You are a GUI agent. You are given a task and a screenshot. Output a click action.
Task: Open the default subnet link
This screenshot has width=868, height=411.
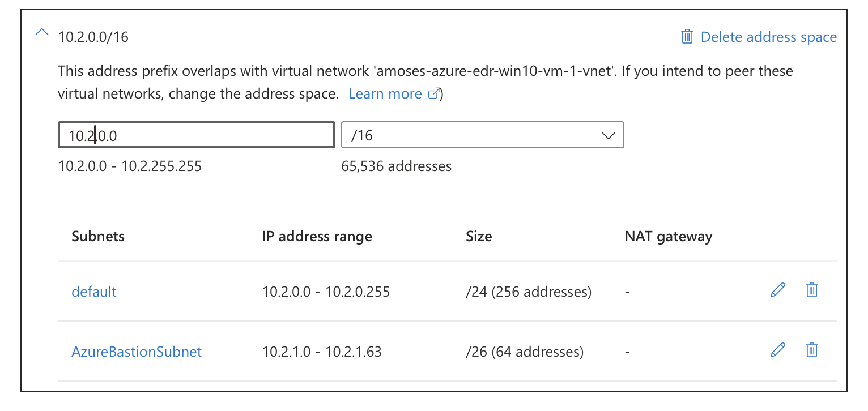click(x=94, y=292)
